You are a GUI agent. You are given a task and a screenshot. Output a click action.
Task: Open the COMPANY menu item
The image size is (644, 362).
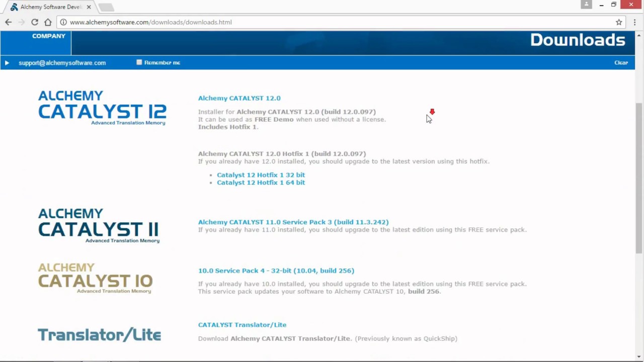pos(49,36)
